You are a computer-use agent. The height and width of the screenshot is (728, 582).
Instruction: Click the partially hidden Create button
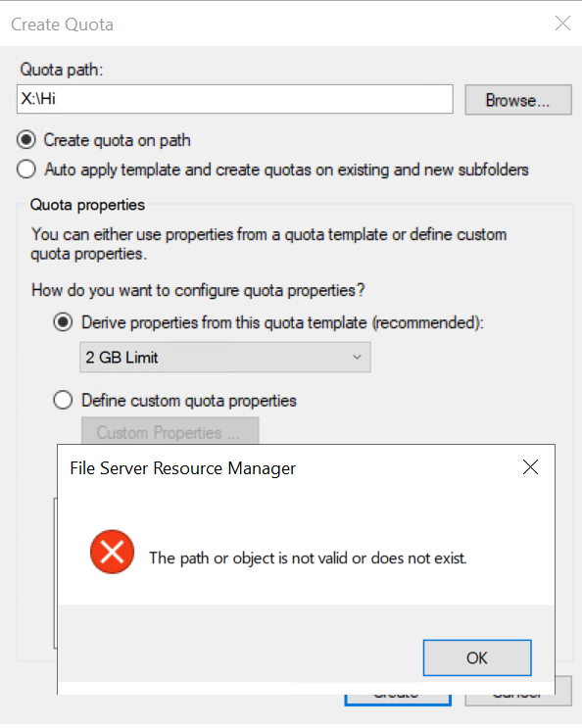[398, 701]
